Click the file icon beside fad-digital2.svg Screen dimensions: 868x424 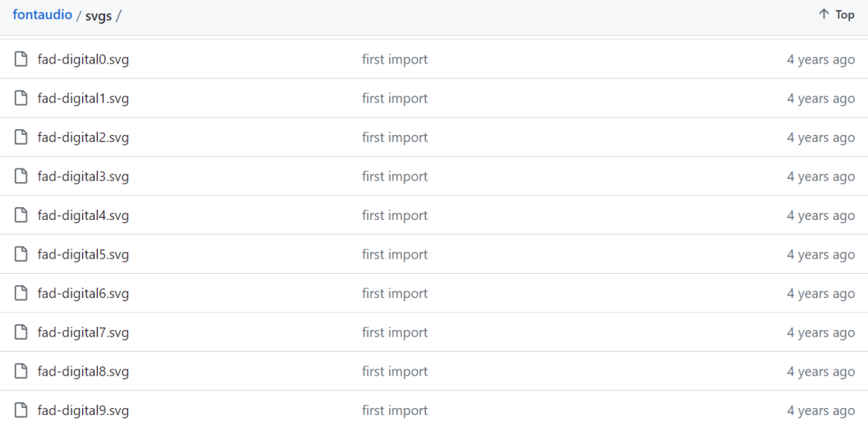click(21, 137)
